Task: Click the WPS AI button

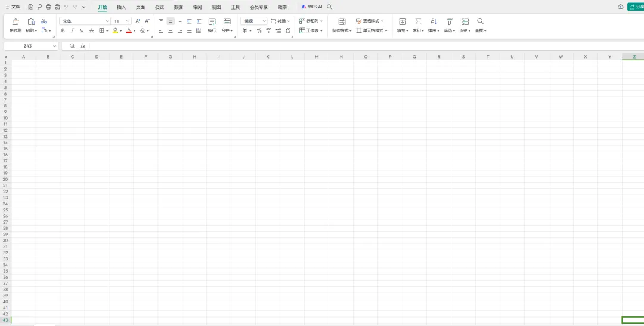Action: pyautogui.click(x=312, y=7)
